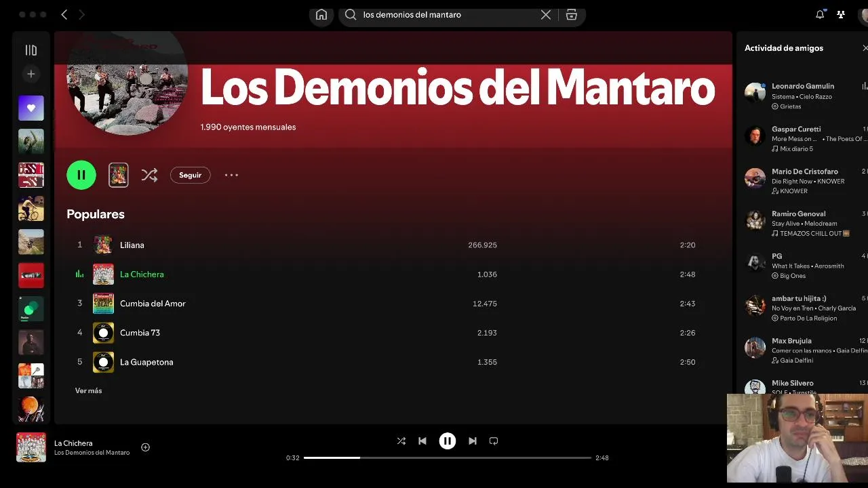Skip to previous track
868x488 pixels.
point(422,441)
